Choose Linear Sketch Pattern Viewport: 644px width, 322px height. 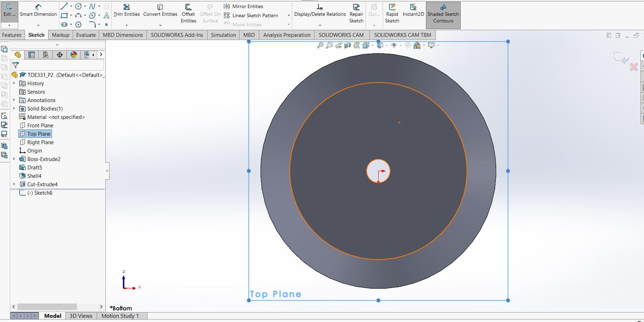click(x=251, y=15)
